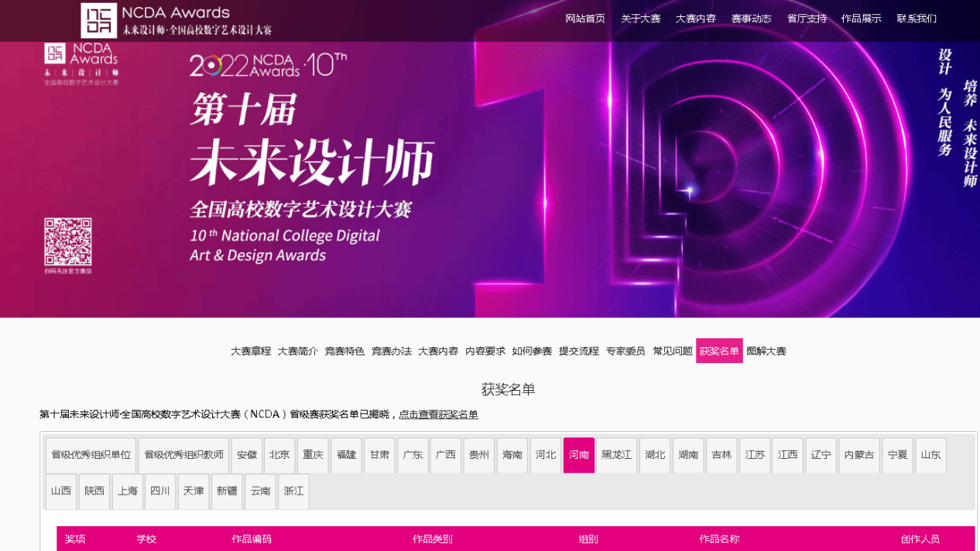This screenshot has height=551, width=980.
Task: Click the NCDA logo on the banner
Action: coord(81,63)
